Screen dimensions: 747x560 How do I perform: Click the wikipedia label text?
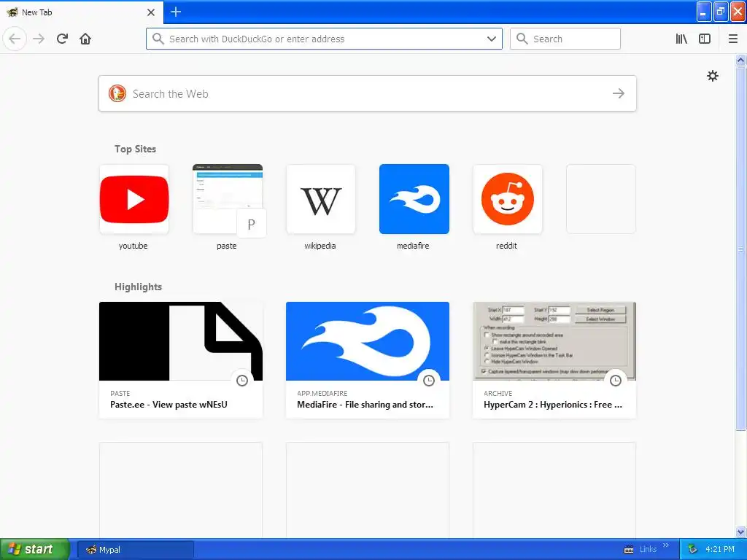[320, 246]
